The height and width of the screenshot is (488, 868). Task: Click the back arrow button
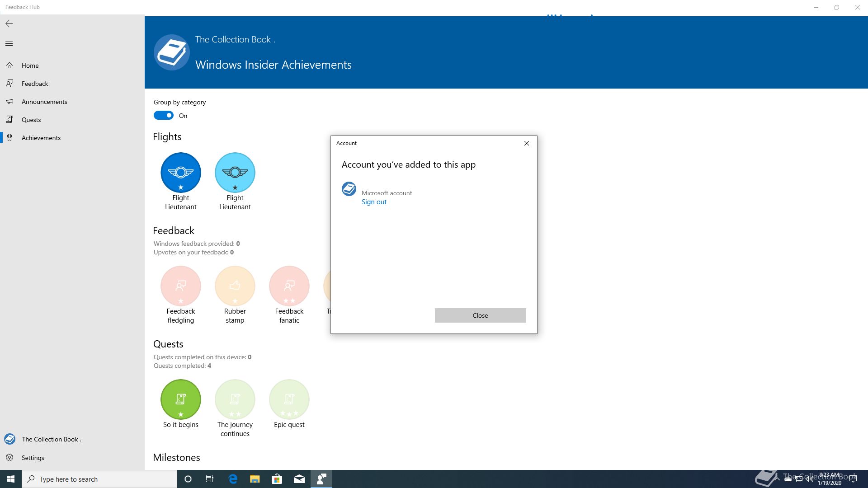(9, 23)
